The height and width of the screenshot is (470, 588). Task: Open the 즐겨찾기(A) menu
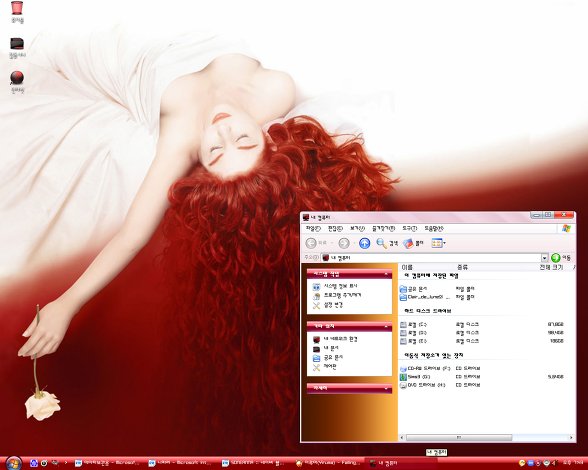click(383, 228)
